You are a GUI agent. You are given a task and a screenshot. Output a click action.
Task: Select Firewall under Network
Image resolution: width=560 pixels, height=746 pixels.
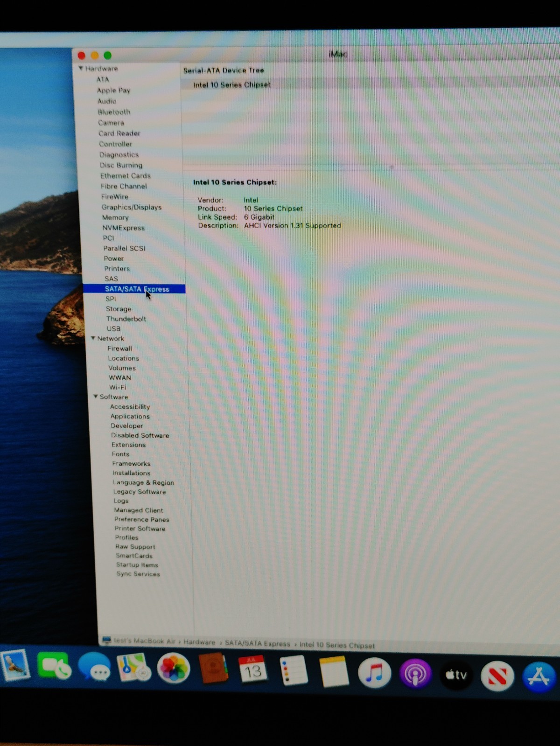coord(119,349)
